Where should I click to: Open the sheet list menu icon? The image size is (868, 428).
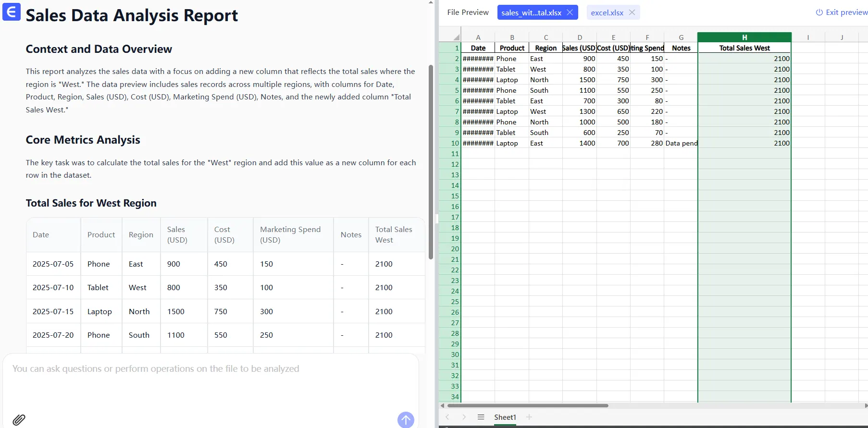click(481, 417)
